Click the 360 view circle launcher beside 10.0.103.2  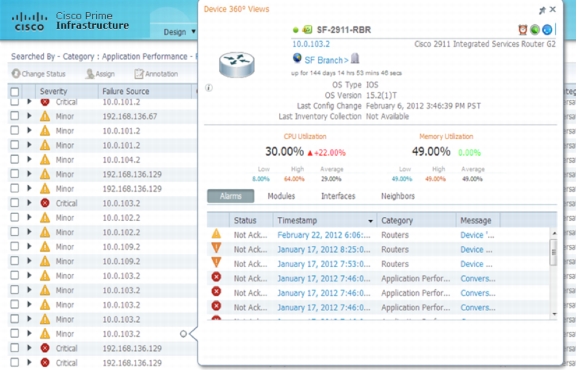coord(183,334)
